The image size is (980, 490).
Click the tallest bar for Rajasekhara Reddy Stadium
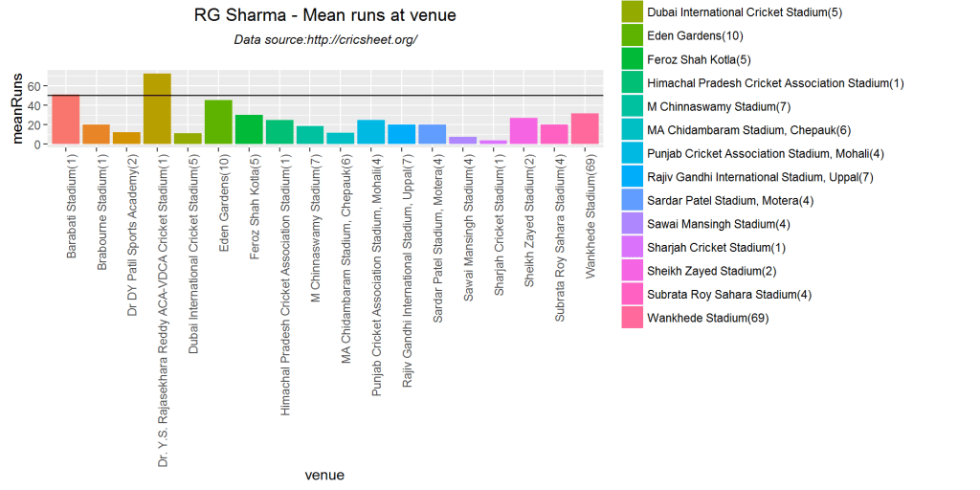coord(157,109)
